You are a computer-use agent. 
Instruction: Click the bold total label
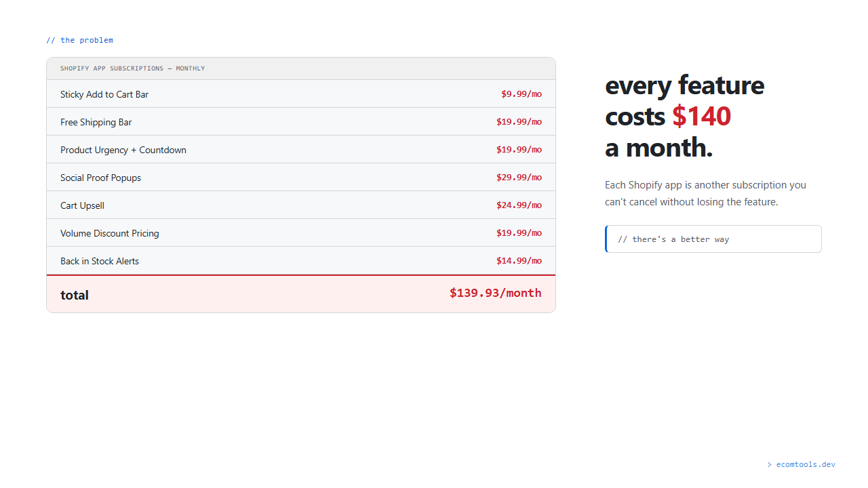pos(75,295)
